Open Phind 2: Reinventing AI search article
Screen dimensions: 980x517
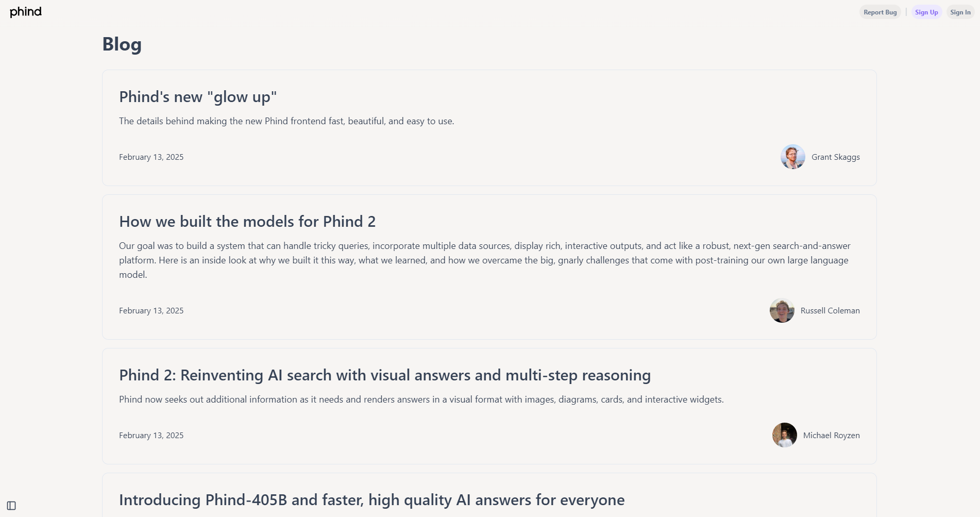[385, 375]
